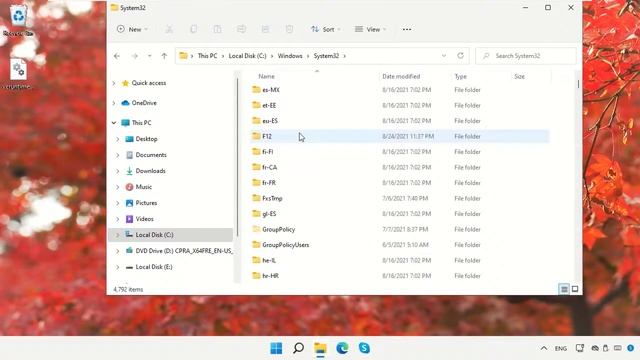
Task: Select Quick access in sidebar
Action: (149, 83)
